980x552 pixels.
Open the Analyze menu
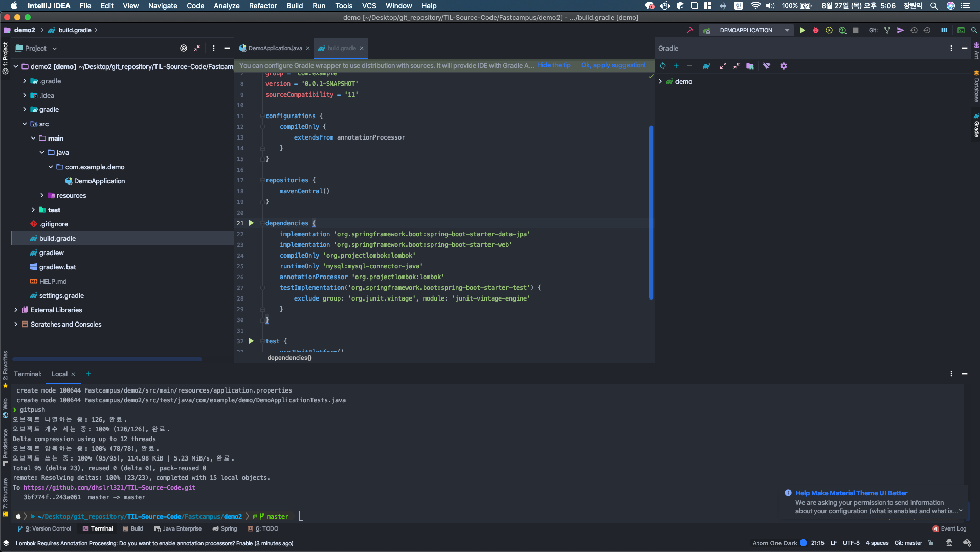(x=227, y=6)
